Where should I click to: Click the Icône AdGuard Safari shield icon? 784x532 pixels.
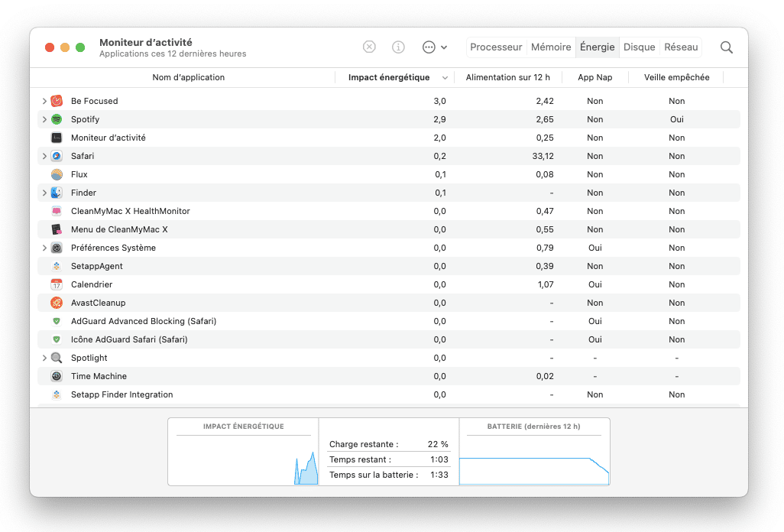click(57, 339)
